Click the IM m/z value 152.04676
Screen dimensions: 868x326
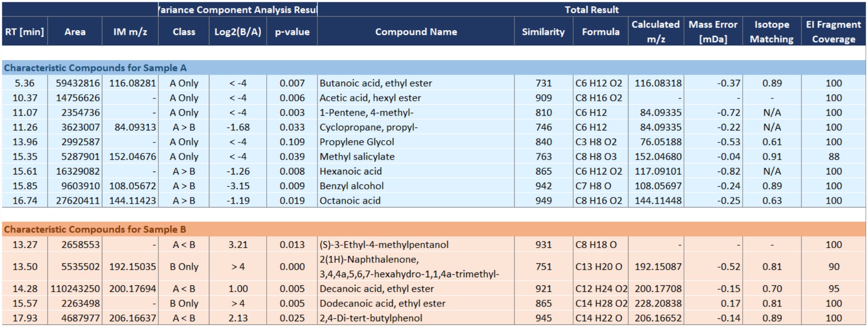[132, 157]
